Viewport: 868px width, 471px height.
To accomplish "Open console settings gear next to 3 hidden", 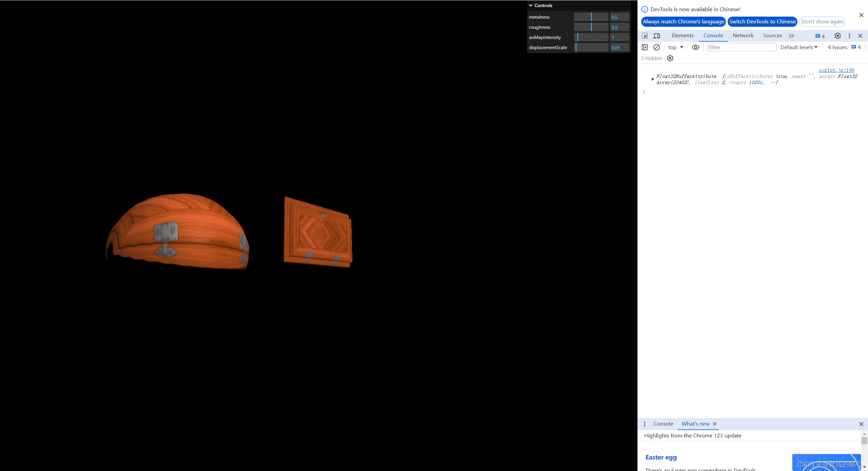I will tap(670, 58).
